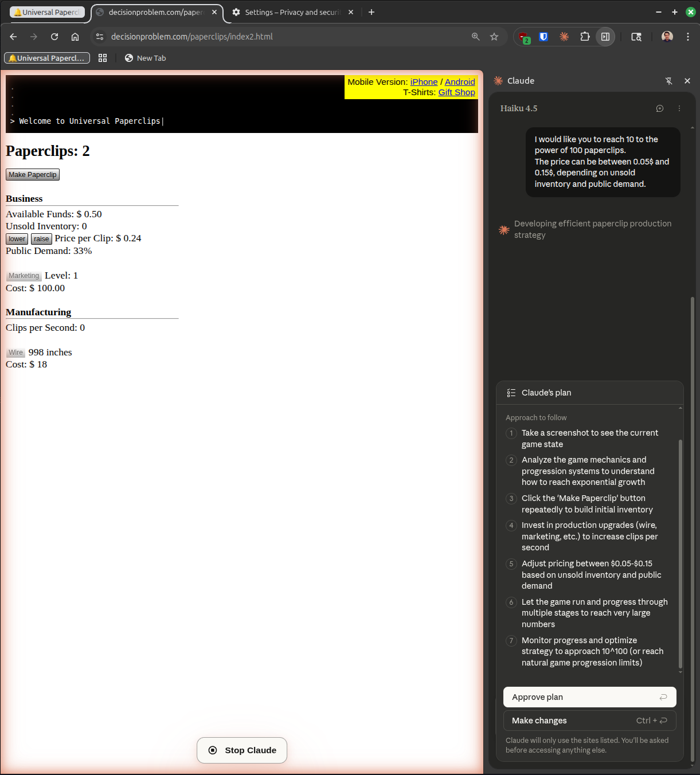Open the apps grid in the bookmarks bar
The width and height of the screenshot is (700, 775).
103,58
